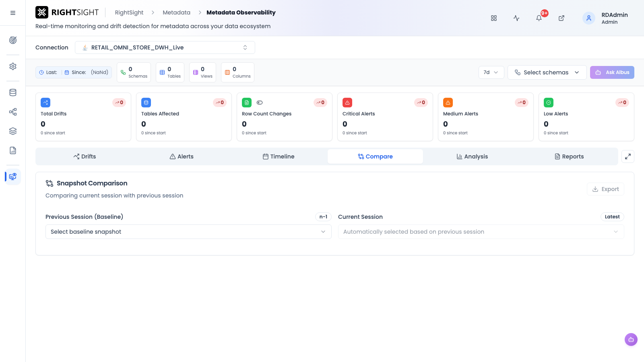Select the observability monitor icon in sidebar
This screenshot has height=362, width=644.
(13, 177)
